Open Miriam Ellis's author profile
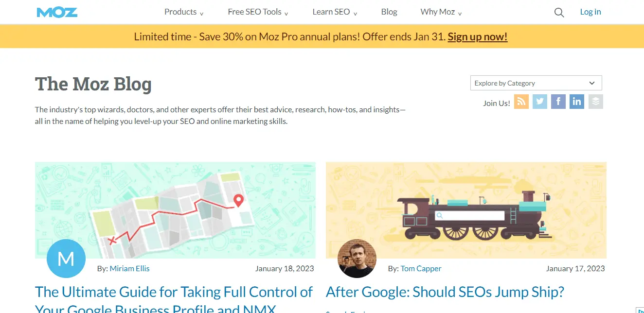This screenshot has height=313, width=644. click(x=129, y=268)
